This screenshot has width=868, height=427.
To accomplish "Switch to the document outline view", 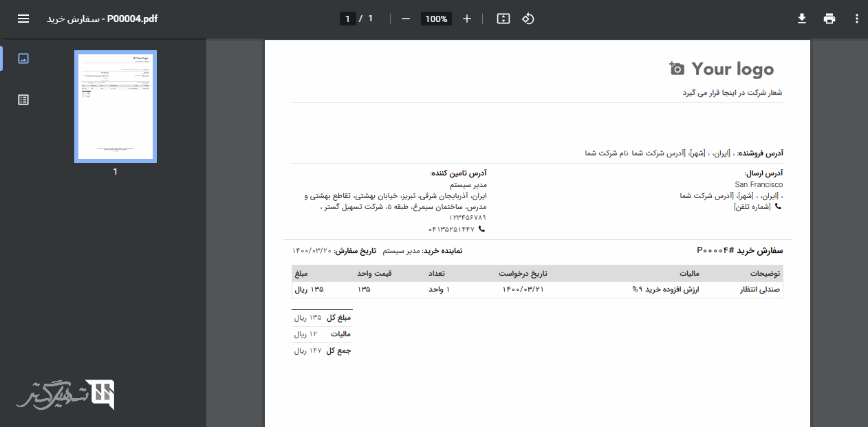I will click(23, 100).
